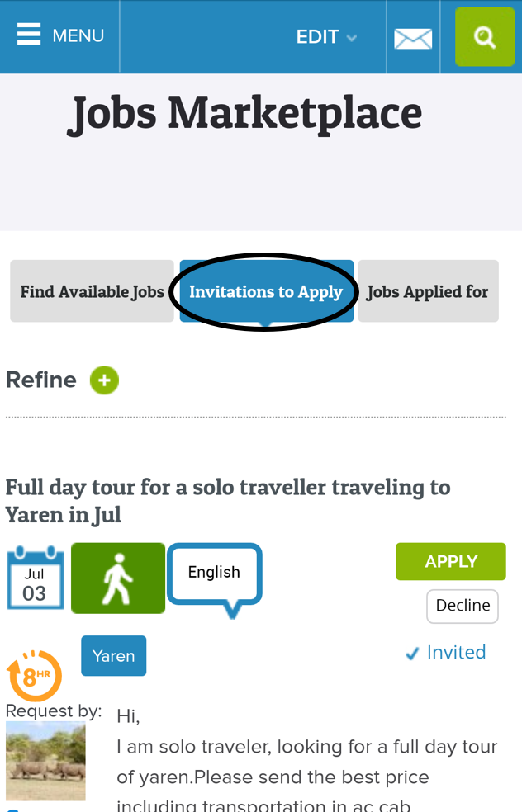The width and height of the screenshot is (522, 812).
Task: Open the hamburger menu icon
Action: click(28, 35)
